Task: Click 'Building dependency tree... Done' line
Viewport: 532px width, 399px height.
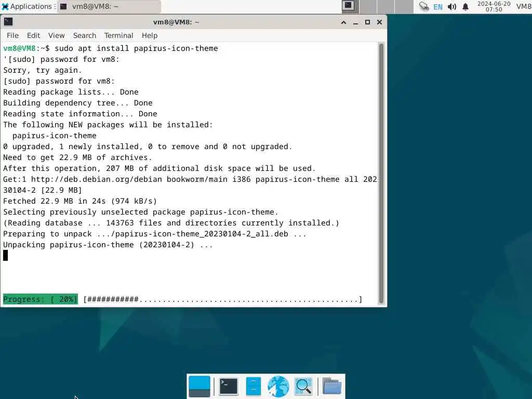Action: point(78,103)
